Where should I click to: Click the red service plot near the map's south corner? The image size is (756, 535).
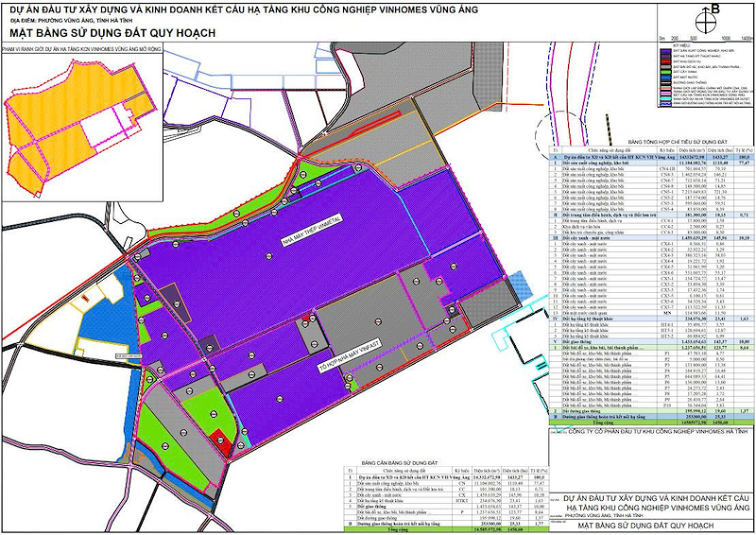coord(220,441)
